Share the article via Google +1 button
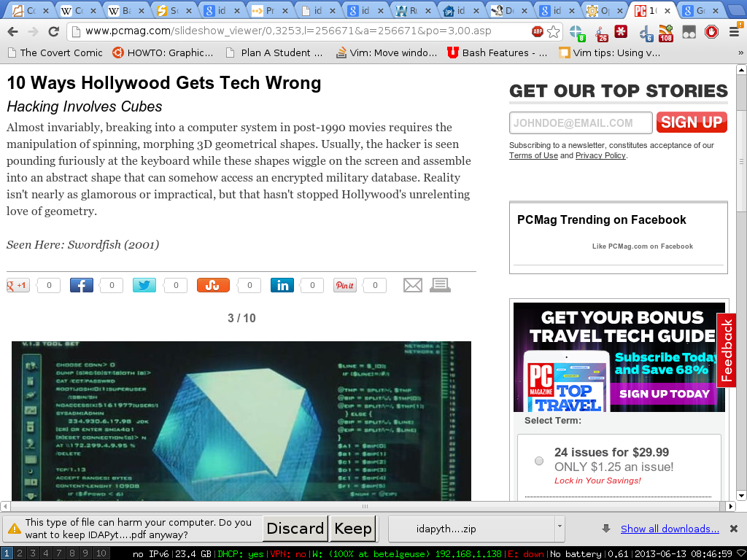The width and height of the screenshot is (747, 560). 18,285
